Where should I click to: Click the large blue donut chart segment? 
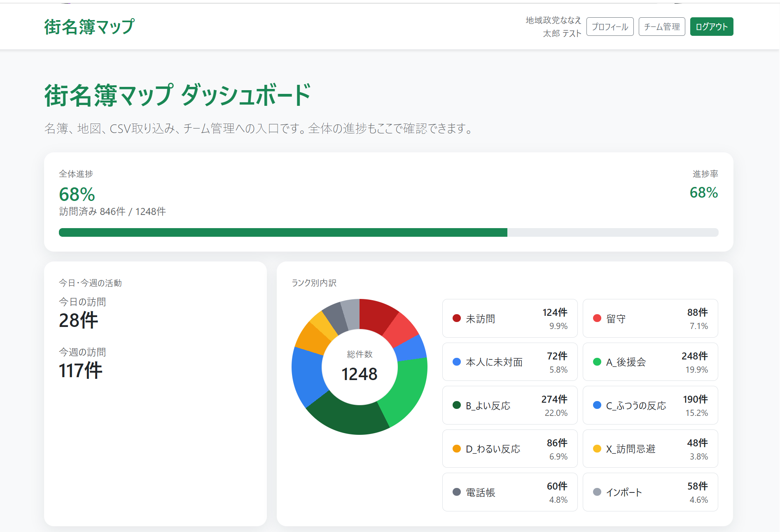[x=308, y=376]
